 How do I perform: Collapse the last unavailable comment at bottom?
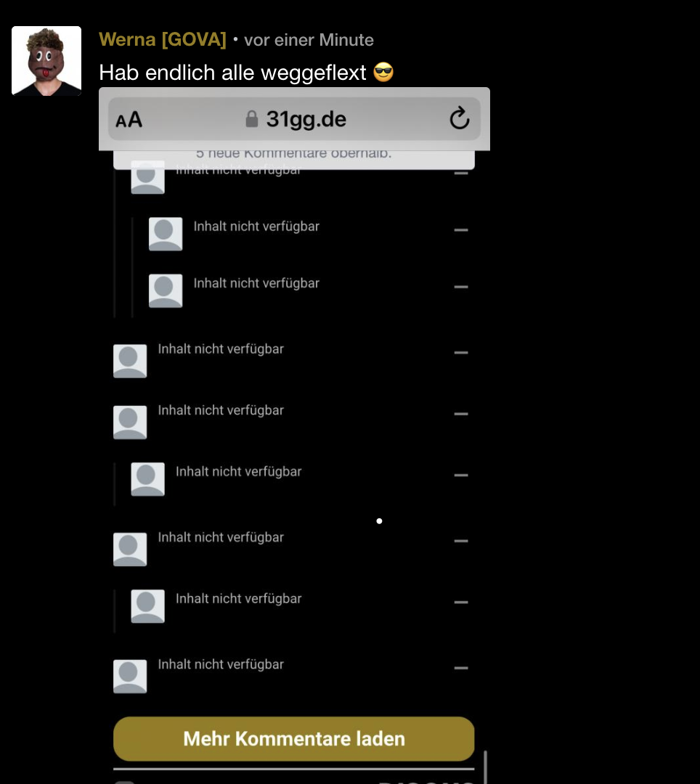[x=461, y=668]
